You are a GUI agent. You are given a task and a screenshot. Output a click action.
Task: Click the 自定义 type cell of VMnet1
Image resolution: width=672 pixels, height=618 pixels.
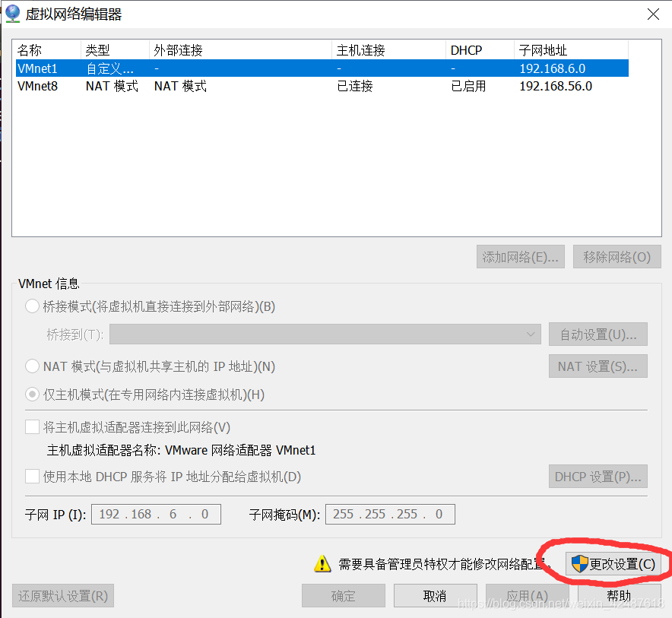(110, 68)
